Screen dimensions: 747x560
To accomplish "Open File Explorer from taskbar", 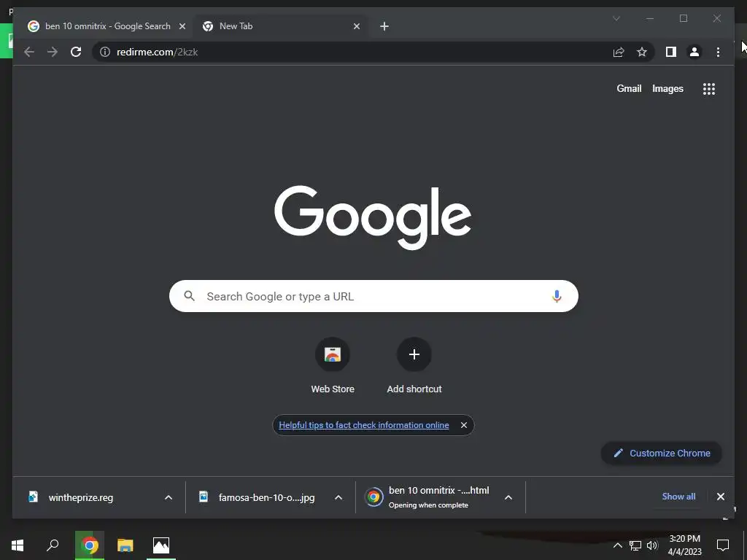I will coord(125,545).
